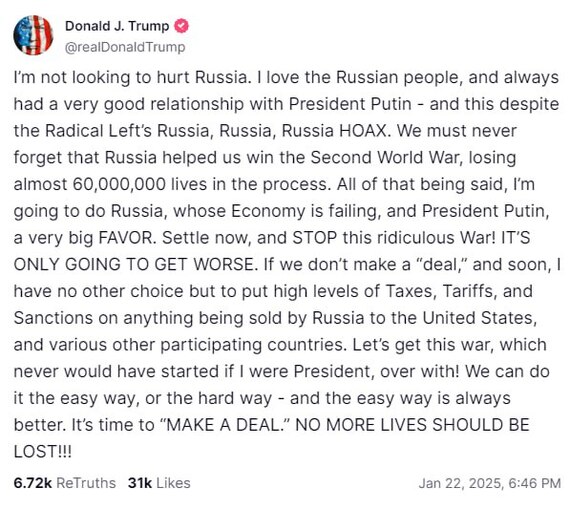Click the ReTruths label
The width and height of the screenshot is (570, 509).
tap(86, 483)
